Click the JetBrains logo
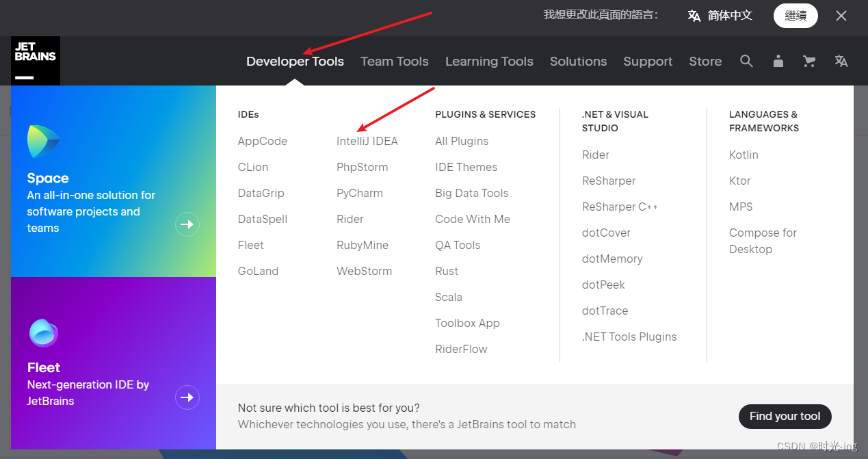The image size is (868, 459). point(36,61)
